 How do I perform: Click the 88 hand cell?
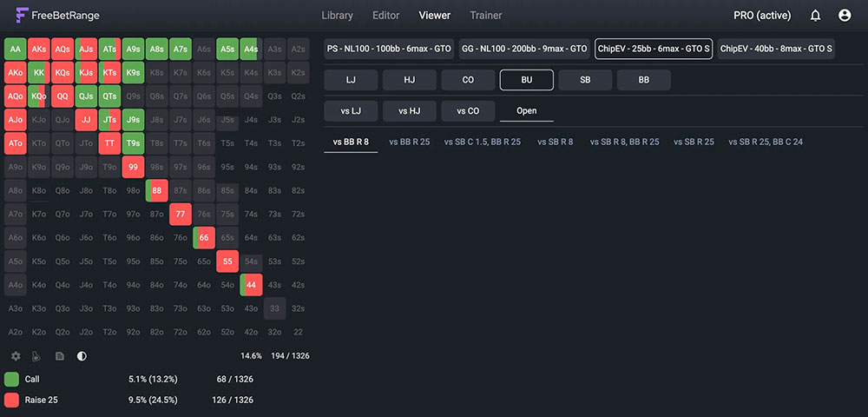(x=156, y=190)
